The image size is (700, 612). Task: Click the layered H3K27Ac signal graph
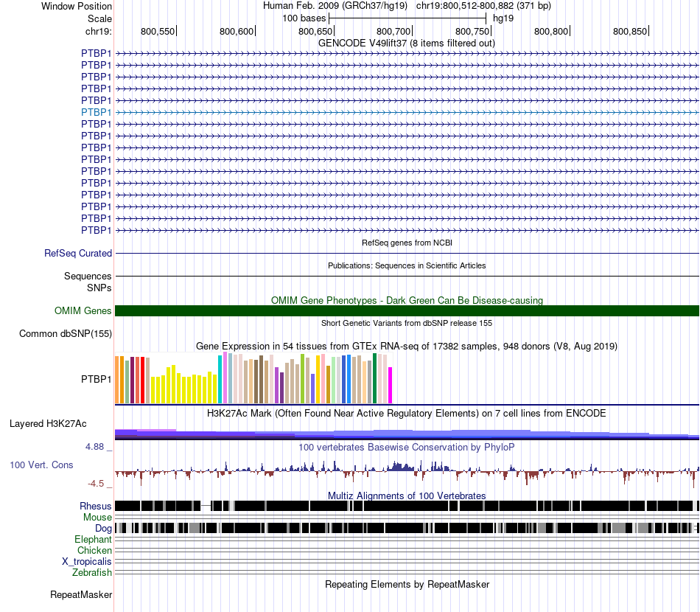tap(407, 434)
